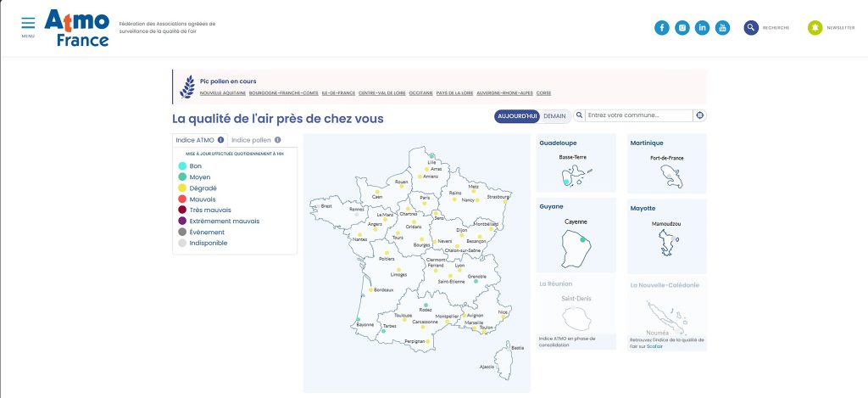
Task: Click the green Newsletter bell icon
Action: coord(815,28)
